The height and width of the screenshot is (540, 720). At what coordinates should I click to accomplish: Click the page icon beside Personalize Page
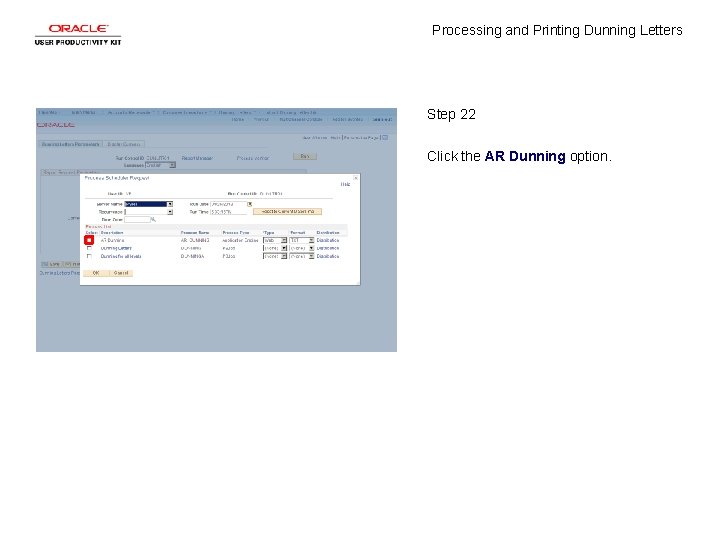[x=385, y=137]
